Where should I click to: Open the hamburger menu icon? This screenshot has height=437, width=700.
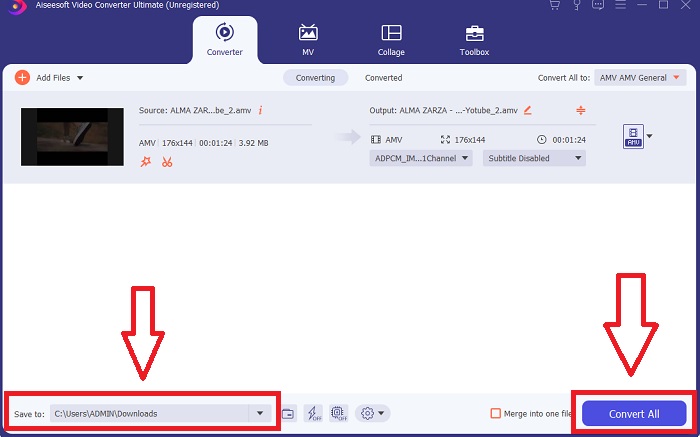pos(621,5)
